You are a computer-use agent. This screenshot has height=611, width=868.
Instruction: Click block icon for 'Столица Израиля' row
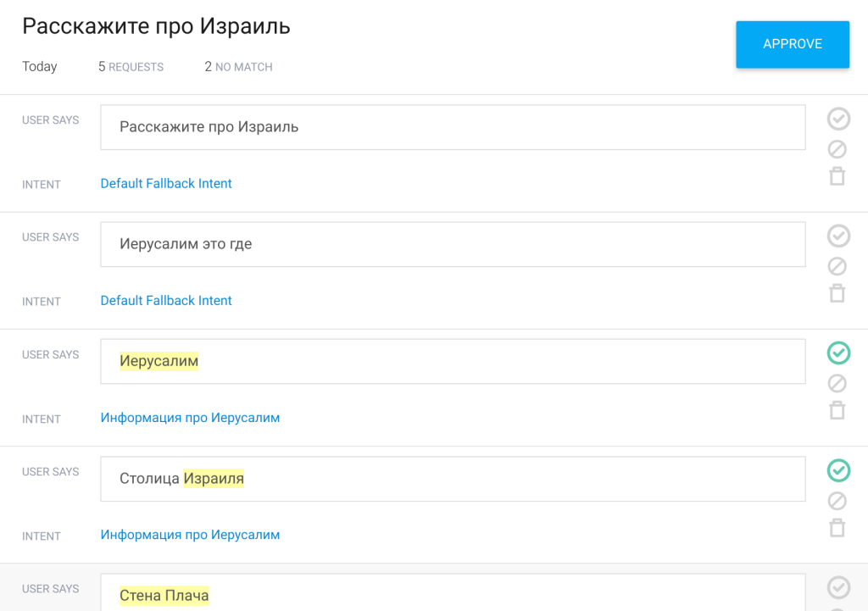click(837, 501)
